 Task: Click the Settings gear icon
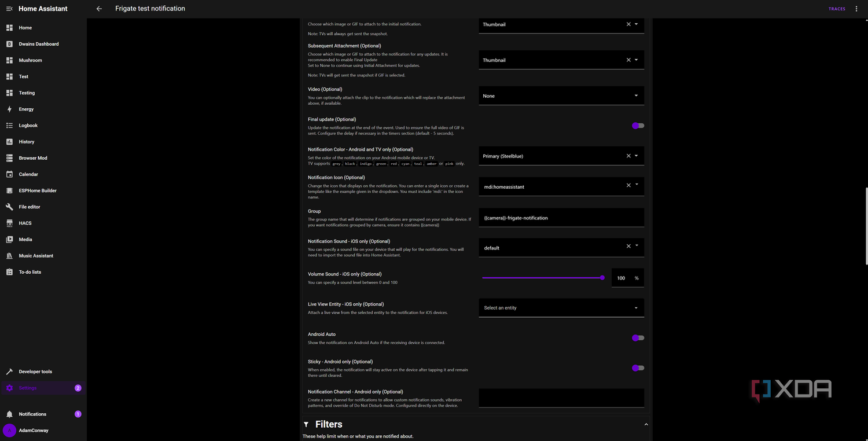pyautogui.click(x=9, y=388)
